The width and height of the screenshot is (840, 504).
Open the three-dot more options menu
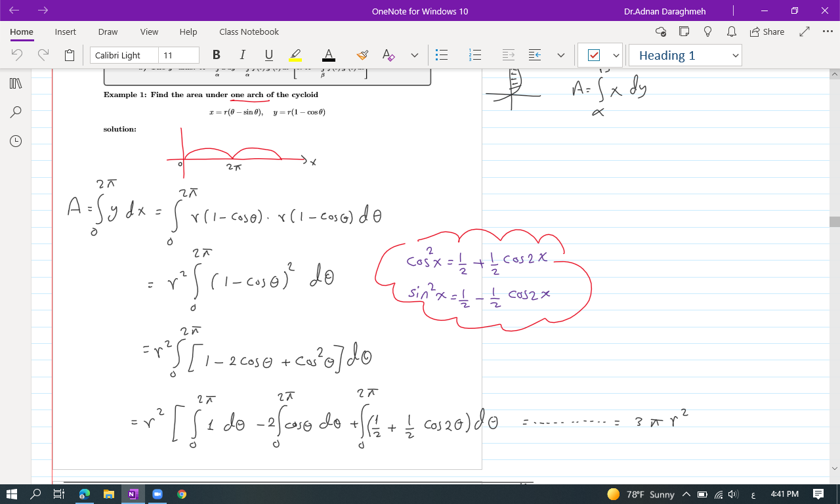pyautogui.click(x=828, y=31)
